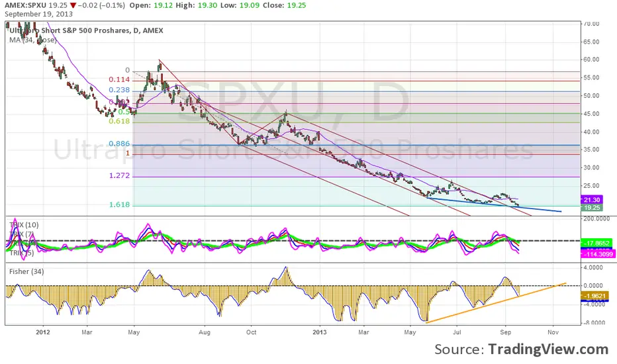Click the Sep time axis label
Screen dimensions: 617x364
[506, 332]
